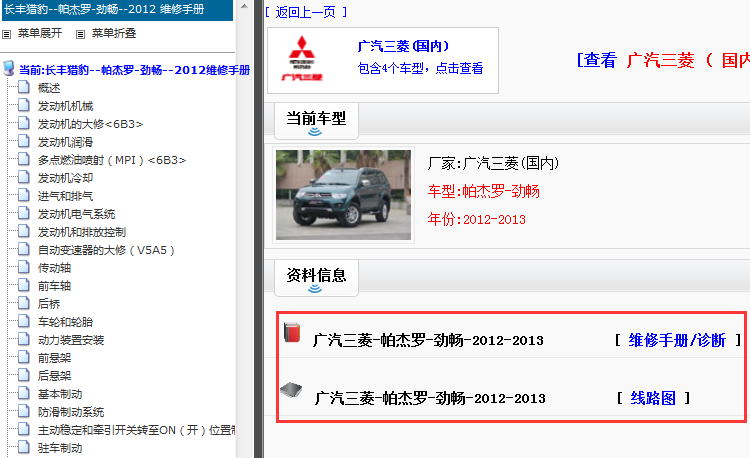
Task: Click the page icon next to 前悬架
Action: [24, 358]
